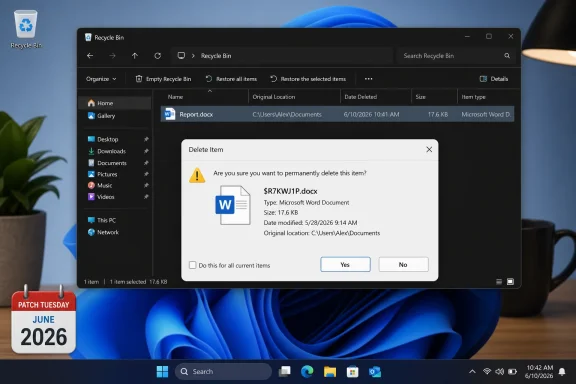Sort by Item type column
This screenshot has height=384, width=576.
click(x=474, y=97)
